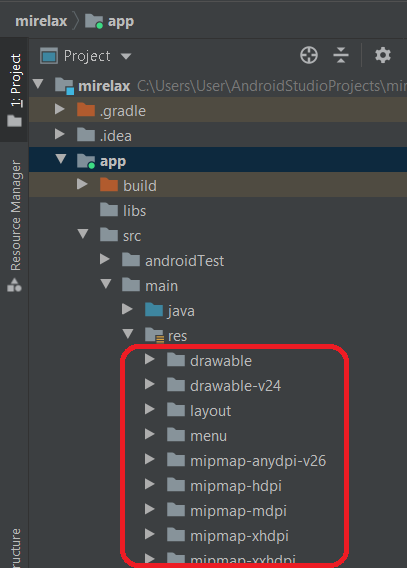Select the drawable-v24 row text
Screen dimensions: 410x568
pos(235,386)
